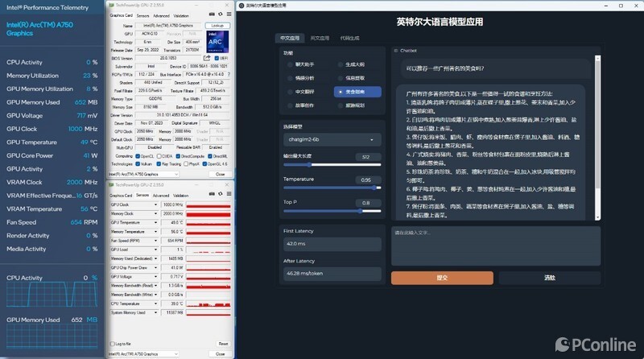Screen dimensions: 644x359
Task: Open the GPU Load sensor dropdown arrow
Action: coord(155,250)
